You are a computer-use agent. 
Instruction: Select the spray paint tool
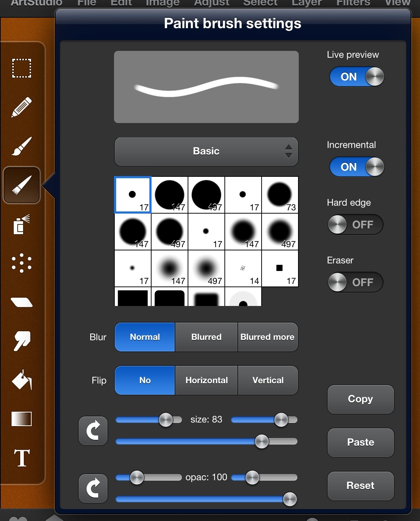coord(22,224)
